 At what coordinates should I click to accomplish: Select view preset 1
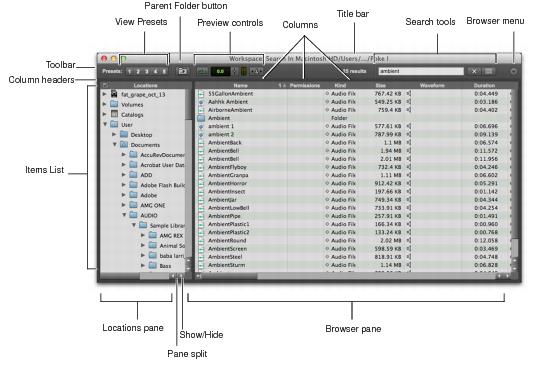[x=130, y=71]
